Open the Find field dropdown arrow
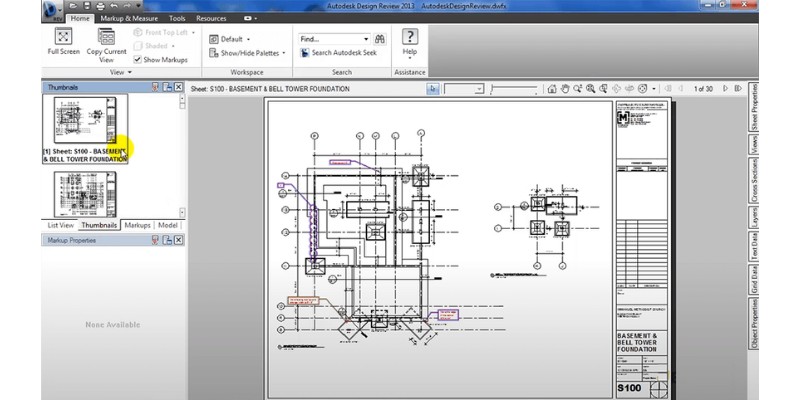The width and height of the screenshot is (800, 400). [366, 39]
